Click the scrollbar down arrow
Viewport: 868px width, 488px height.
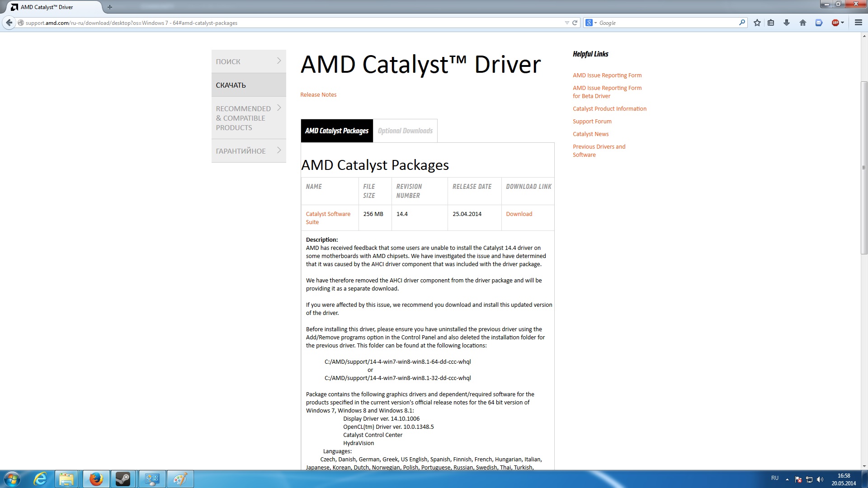point(864,466)
